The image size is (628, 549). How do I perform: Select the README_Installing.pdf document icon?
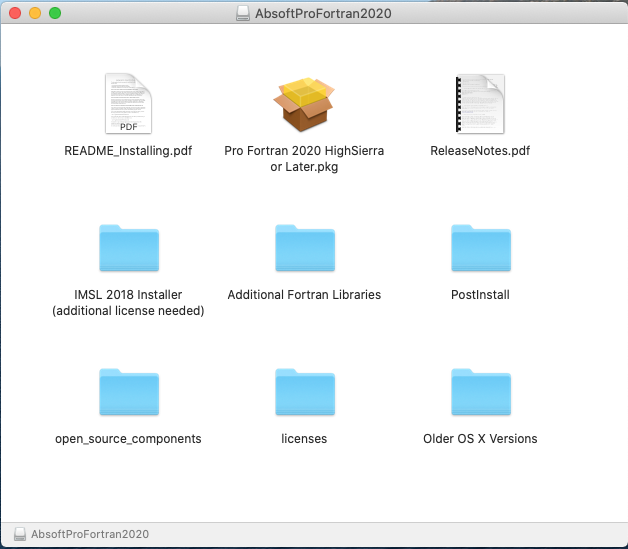[x=128, y=103]
